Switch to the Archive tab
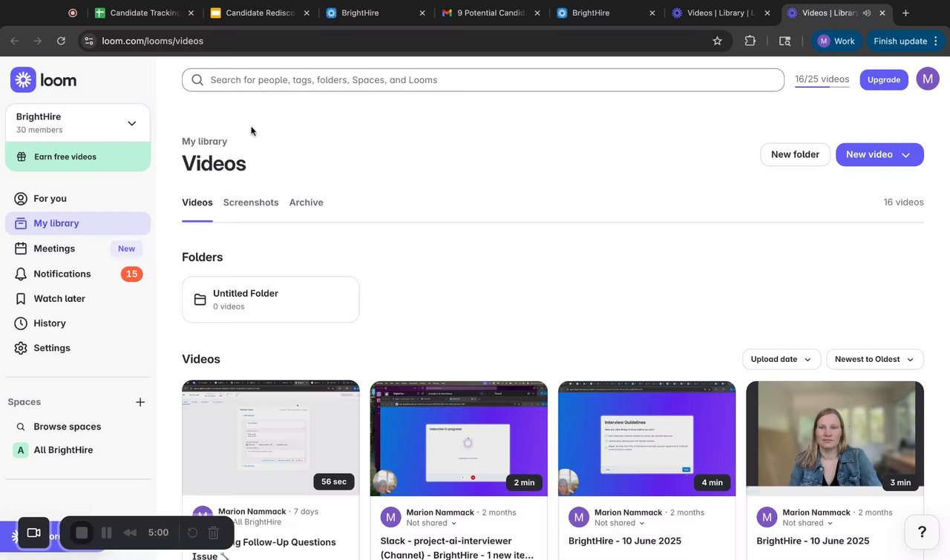Screen dimensions: 950x560 coord(306,202)
